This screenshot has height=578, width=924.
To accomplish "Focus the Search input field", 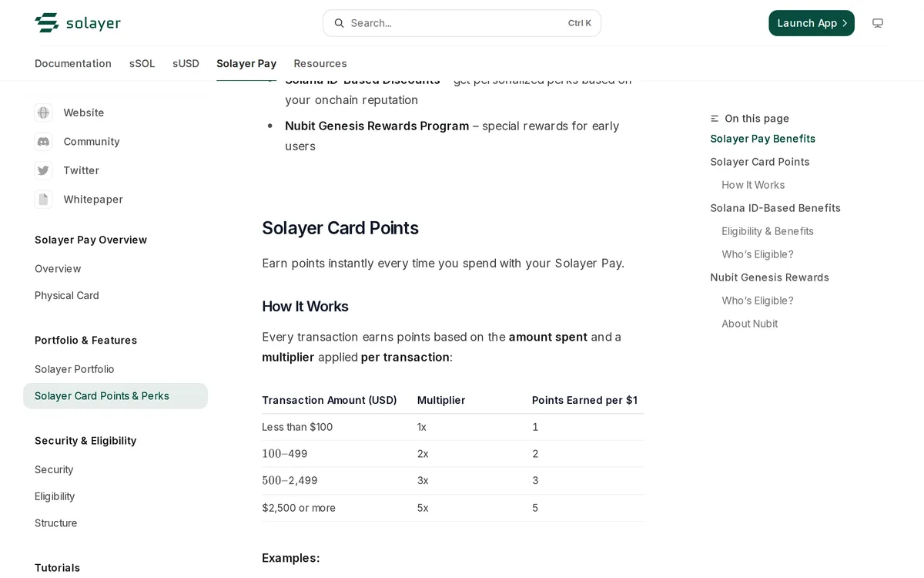I will click(462, 23).
